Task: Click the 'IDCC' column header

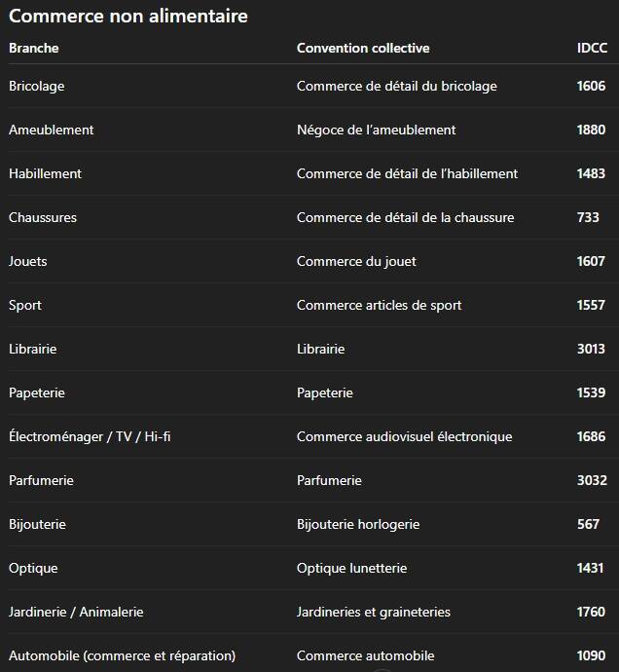Action: (591, 48)
